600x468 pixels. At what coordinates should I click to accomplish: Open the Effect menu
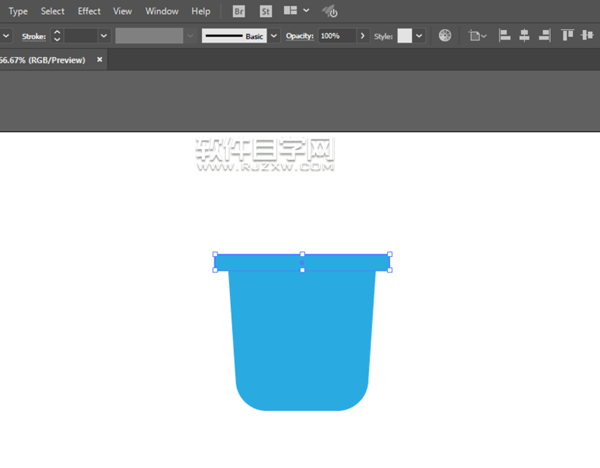tap(89, 11)
